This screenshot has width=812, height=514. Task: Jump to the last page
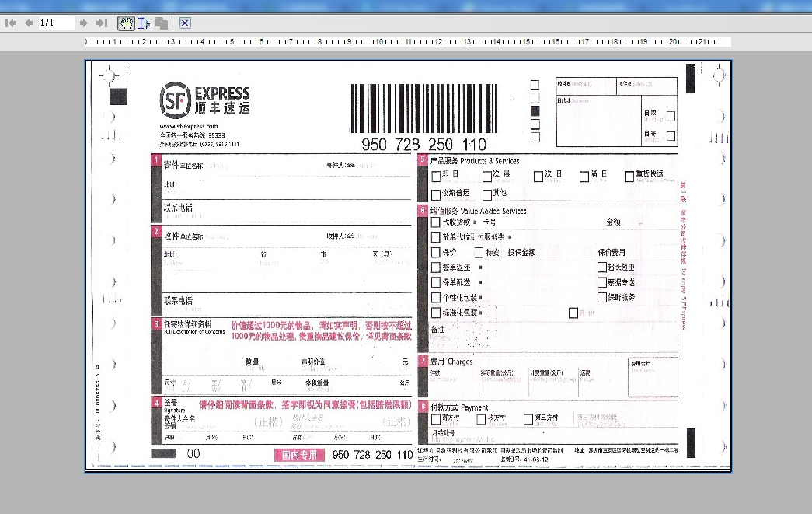[102, 23]
